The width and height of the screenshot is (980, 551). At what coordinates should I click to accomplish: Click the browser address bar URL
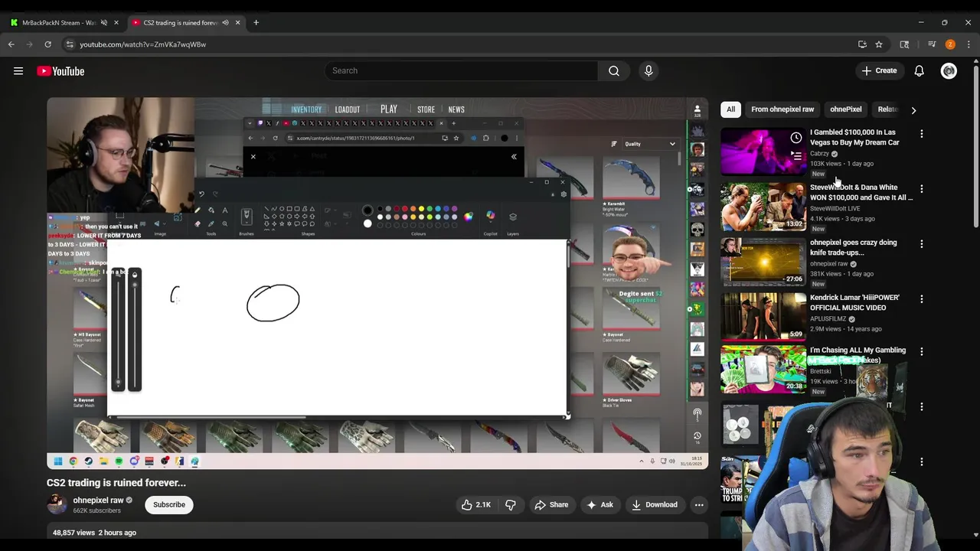(142, 44)
